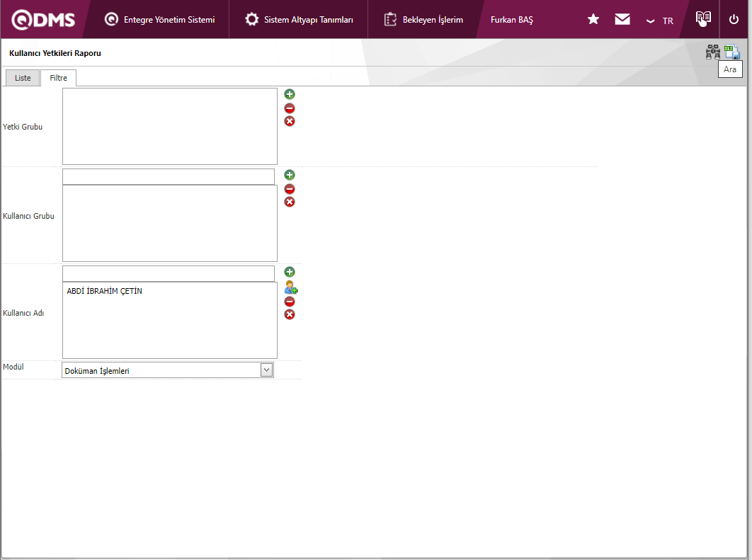This screenshot has width=752, height=560.
Task: Add a Kullanıcı Grubu with green plus
Action: (290, 175)
